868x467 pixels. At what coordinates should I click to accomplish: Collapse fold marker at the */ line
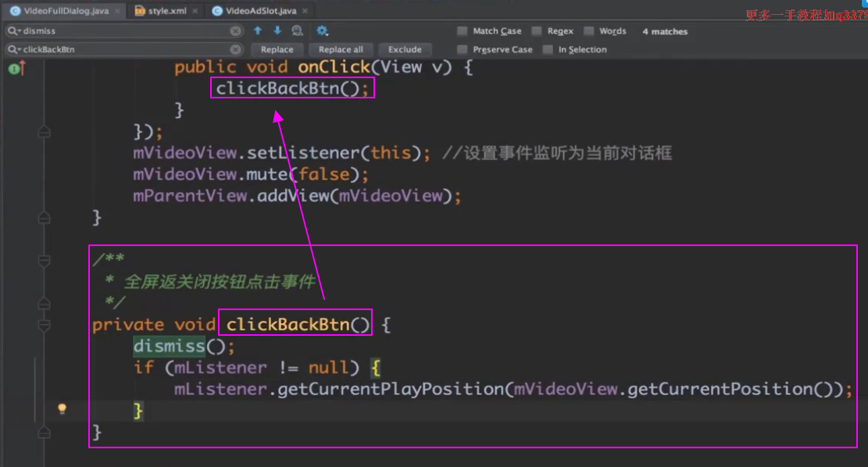click(45, 303)
